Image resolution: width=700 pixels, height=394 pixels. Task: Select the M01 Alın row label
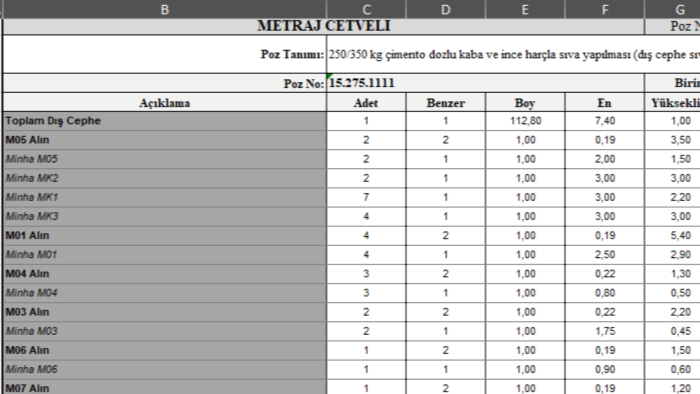click(165, 236)
